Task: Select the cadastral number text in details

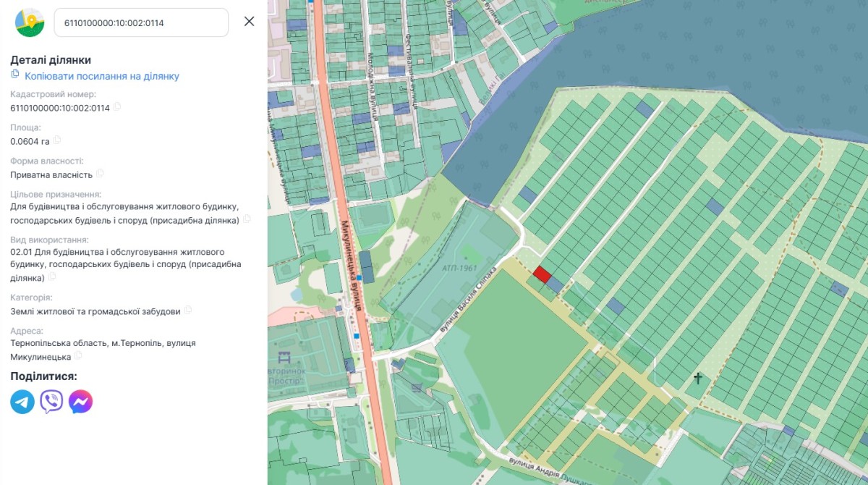Action: tap(60, 108)
